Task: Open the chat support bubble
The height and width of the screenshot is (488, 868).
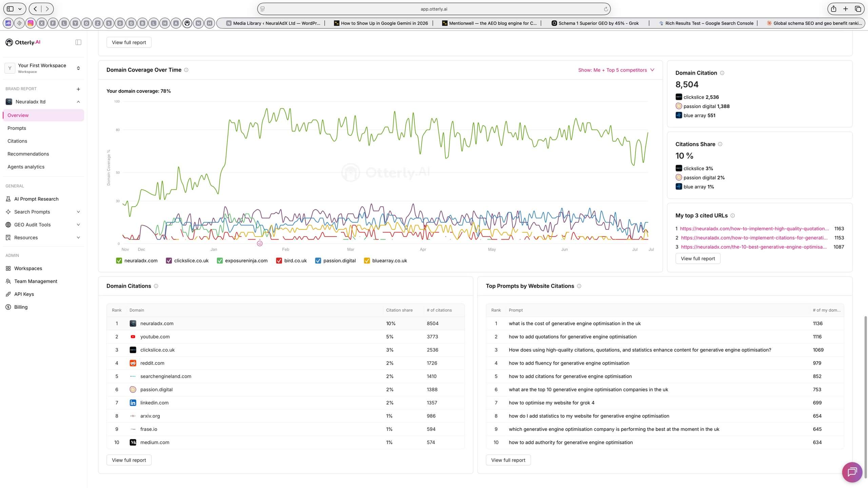Action: pyautogui.click(x=852, y=472)
